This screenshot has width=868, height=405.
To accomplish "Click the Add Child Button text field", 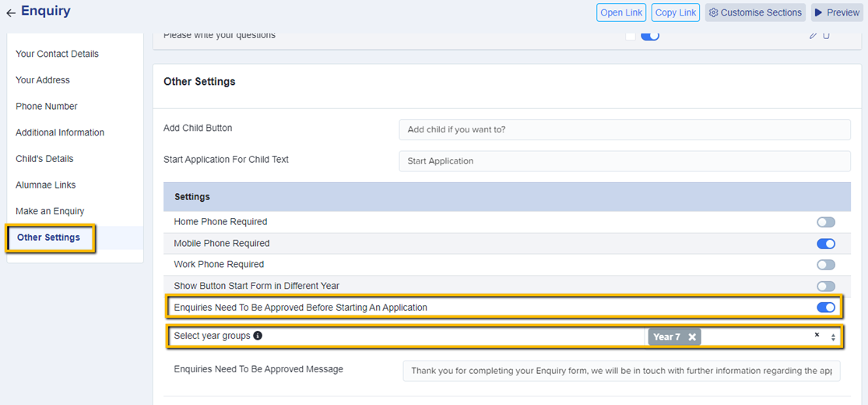I will tap(624, 130).
